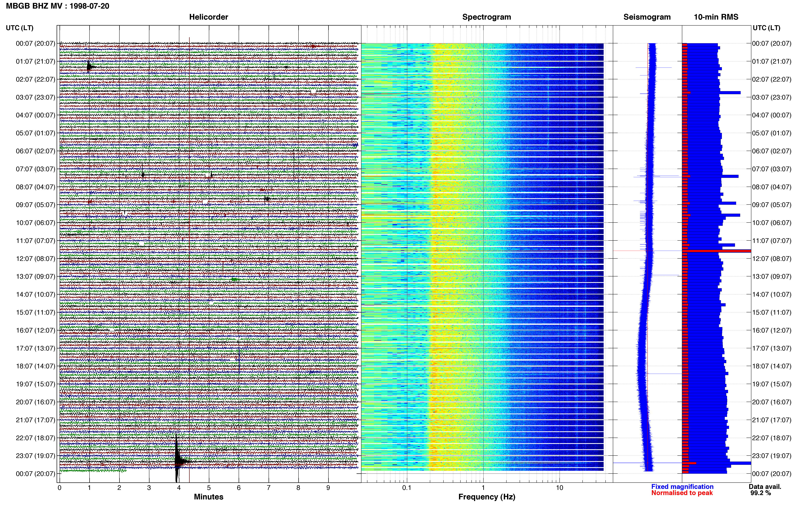Click the '10' frequency tick label

[x=559, y=488]
